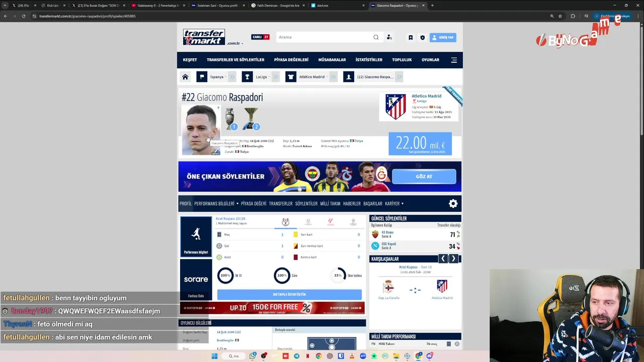Click browser reload button
This screenshot has width=644, height=362.
pos(23,16)
